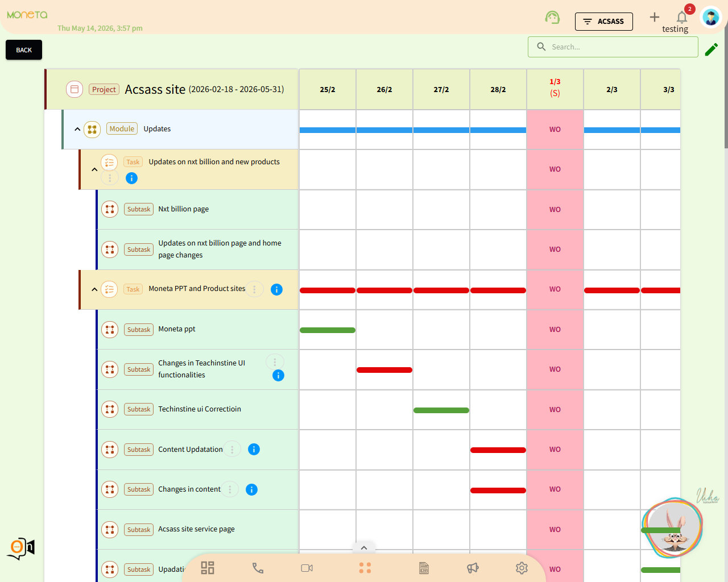The height and width of the screenshot is (582, 728).
Task: Open the settings gear in bottom bar
Action: click(x=522, y=568)
